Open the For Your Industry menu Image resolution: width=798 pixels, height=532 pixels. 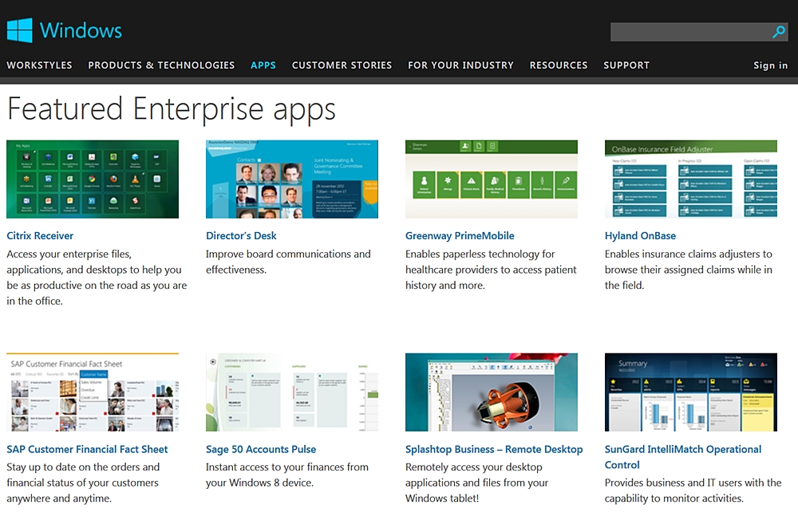[460, 65]
